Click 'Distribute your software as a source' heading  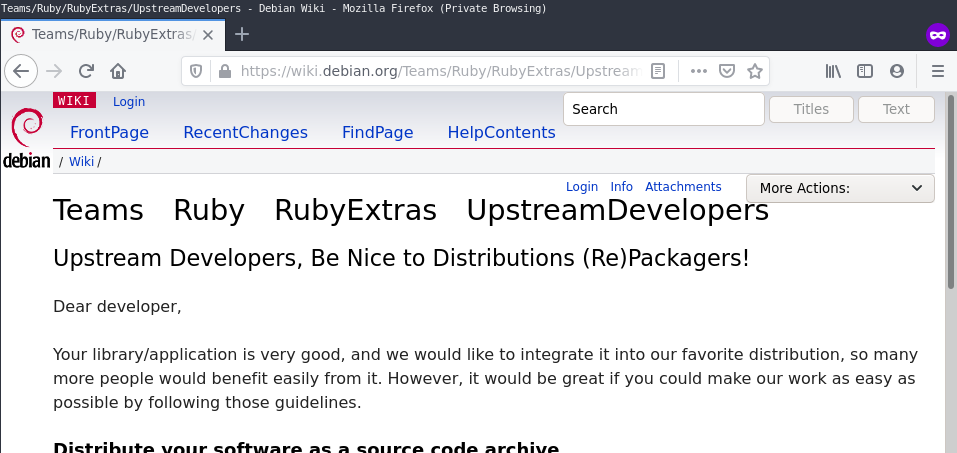[306, 447]
